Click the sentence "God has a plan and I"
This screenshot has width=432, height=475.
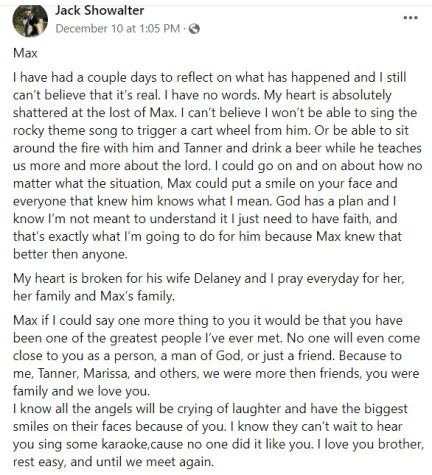336,201
